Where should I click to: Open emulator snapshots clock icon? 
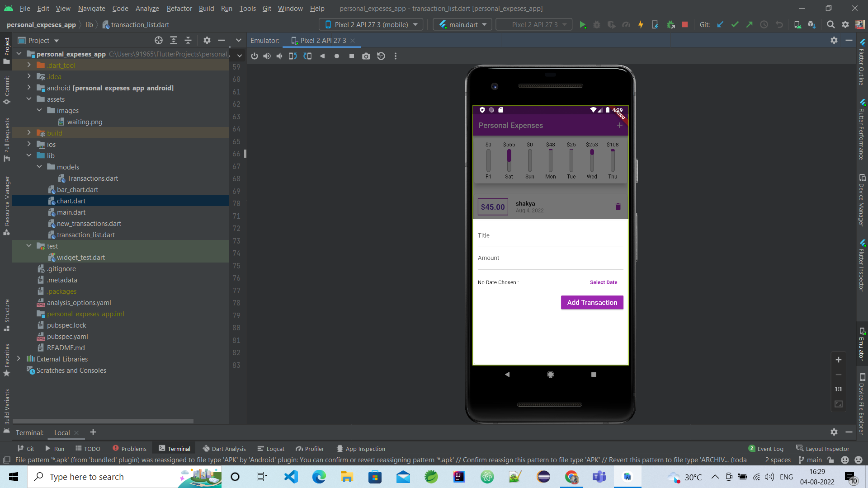(381, 56)
